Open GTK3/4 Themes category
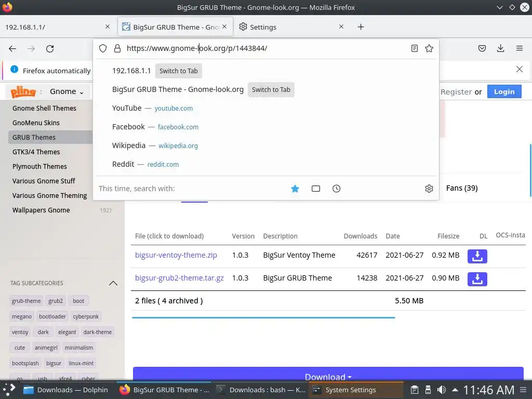This screenshot has height=399, width=532. 36,152
